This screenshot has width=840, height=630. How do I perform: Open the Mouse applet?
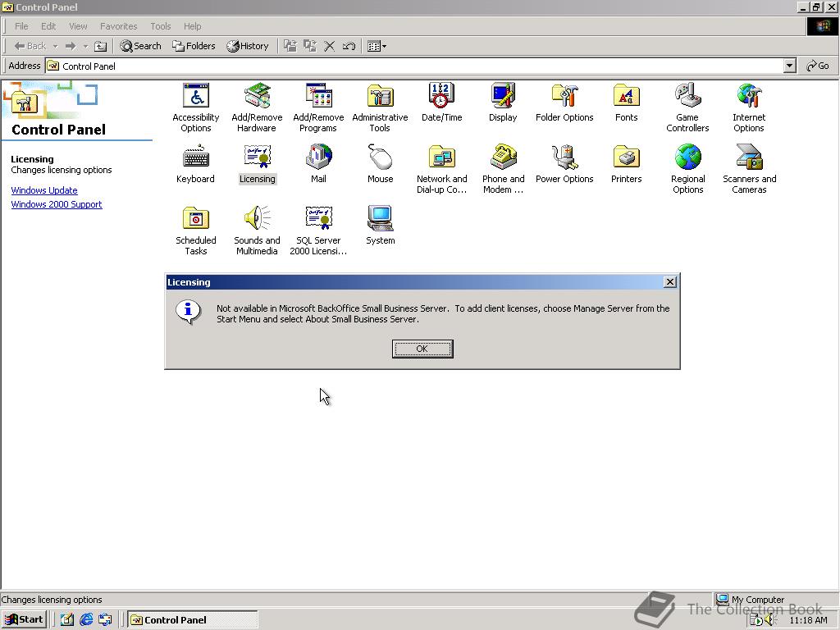click(380, 164)
